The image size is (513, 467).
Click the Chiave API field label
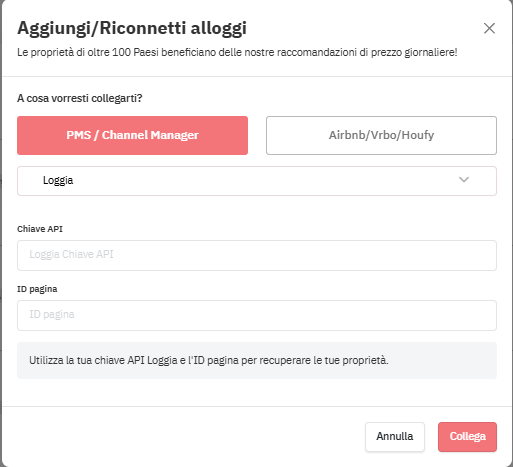40,229
